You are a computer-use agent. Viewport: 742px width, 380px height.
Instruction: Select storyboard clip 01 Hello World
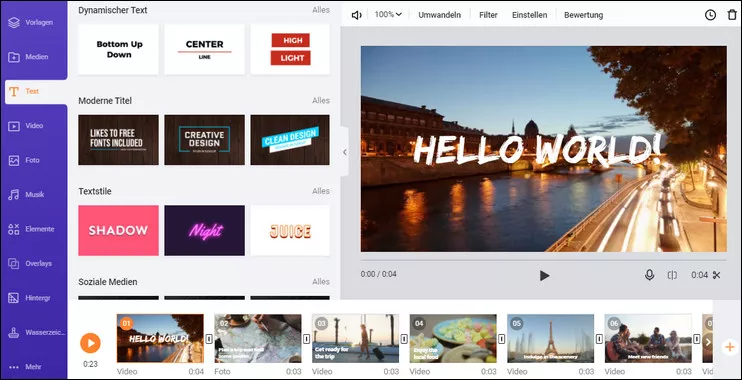tap(160, 338)
